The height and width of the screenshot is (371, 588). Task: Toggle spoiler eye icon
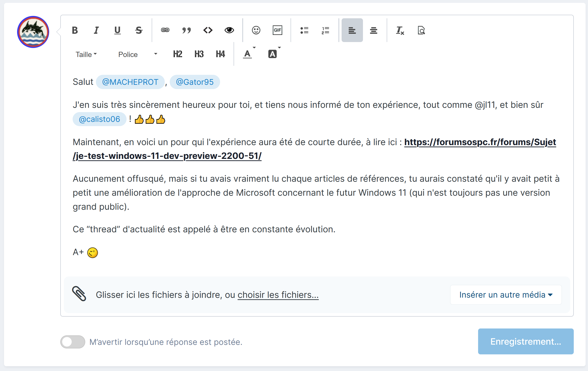coord(229,30)
